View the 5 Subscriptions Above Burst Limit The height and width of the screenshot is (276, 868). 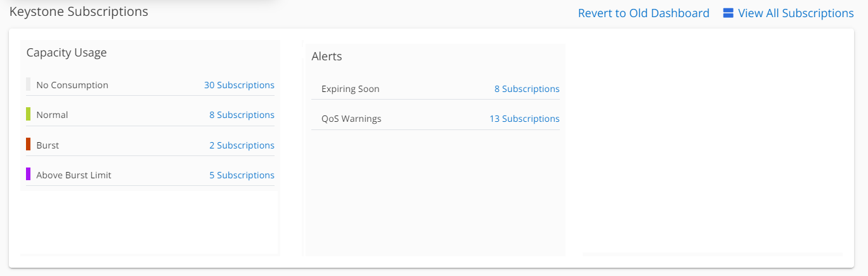coord(242,175)
